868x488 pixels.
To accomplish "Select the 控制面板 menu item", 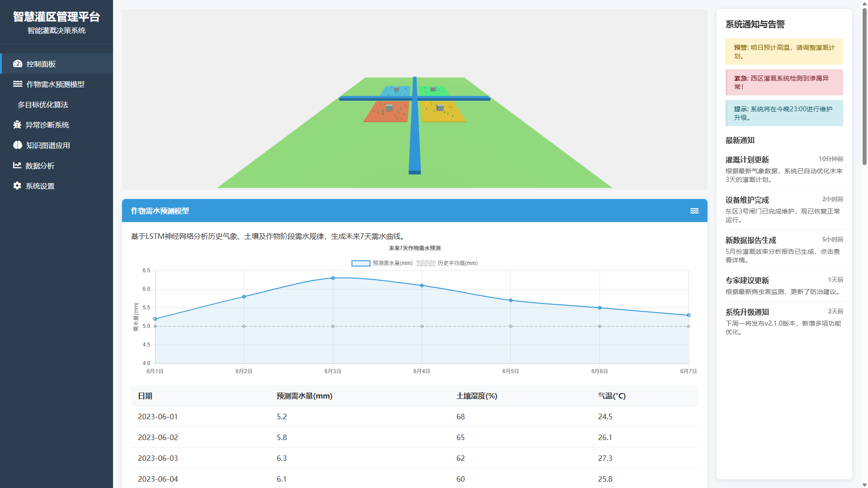I will click(41, 64).
